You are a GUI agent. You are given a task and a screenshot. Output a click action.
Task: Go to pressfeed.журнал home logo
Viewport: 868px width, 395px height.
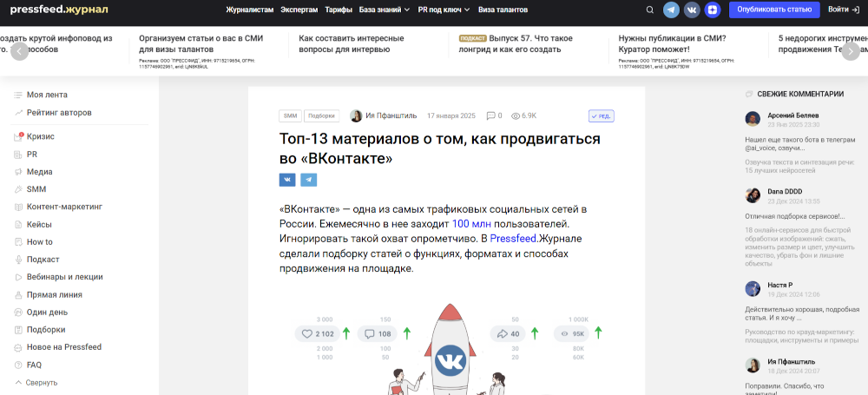coord(59,10)
